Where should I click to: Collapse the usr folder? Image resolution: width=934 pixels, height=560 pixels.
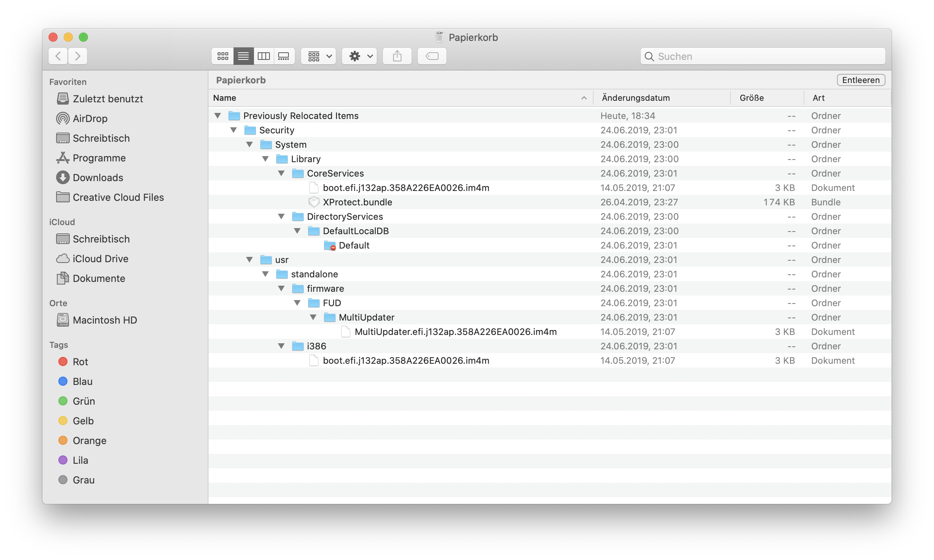tap(249, 260)
